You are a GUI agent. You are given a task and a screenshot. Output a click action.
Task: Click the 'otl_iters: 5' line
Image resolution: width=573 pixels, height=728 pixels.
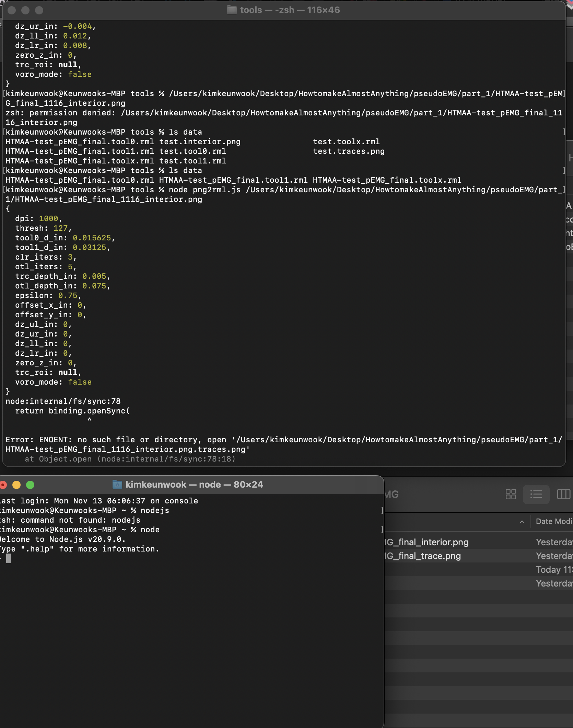click(x=46, y=267)
